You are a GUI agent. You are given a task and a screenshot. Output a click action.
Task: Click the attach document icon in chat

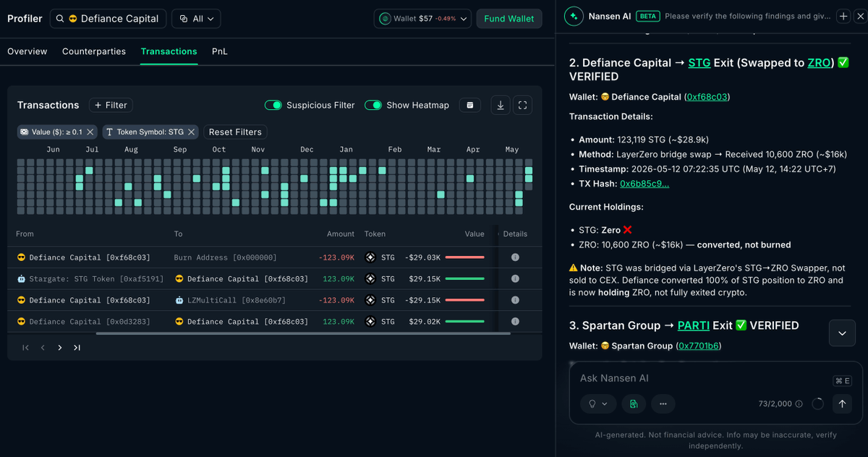pos(634,403)
